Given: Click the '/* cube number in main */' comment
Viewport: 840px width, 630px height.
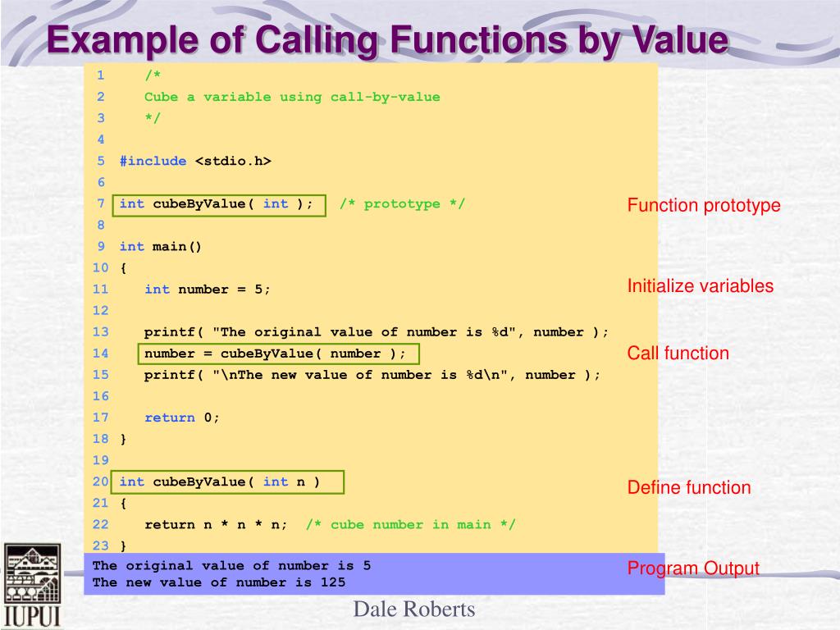Looking at the screenshot, I should tap(410, 524).
